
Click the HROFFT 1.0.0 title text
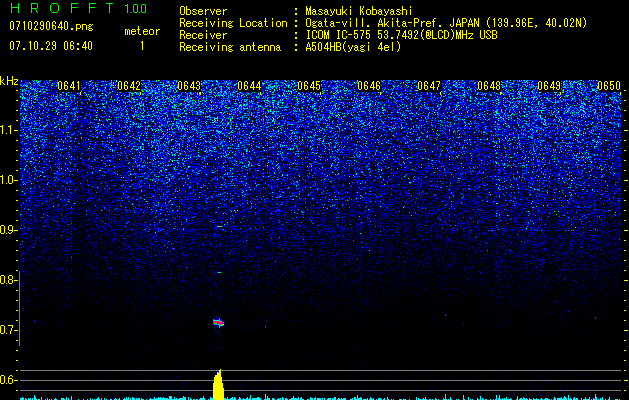pos(78,8)
